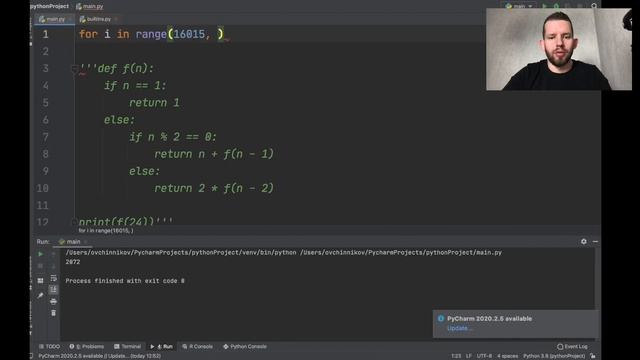Image resolution: width=640 pixels, height=360 pixels.
Task: Click the fold end marker on line 12
Action: pos(74,222)
